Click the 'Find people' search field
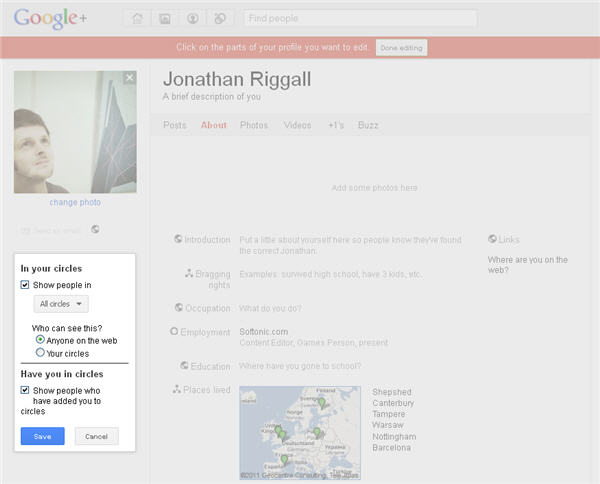600x484 pixels. pyautogui.click(x=360, y=18)
